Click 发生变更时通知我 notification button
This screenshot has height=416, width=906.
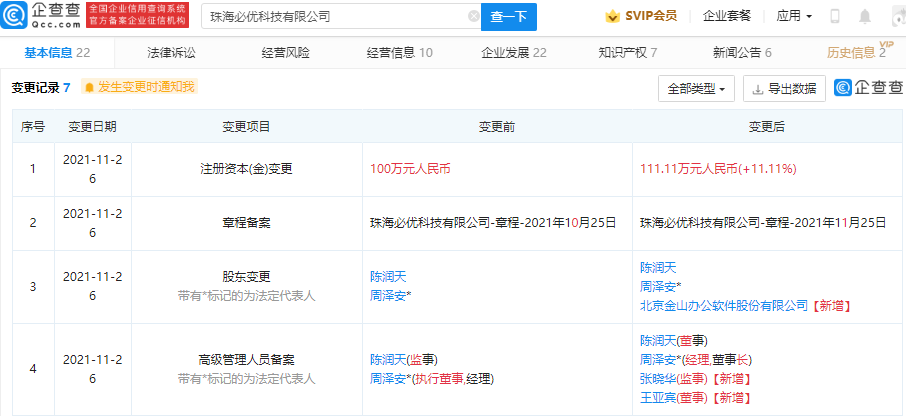click(x=139, y=87)
